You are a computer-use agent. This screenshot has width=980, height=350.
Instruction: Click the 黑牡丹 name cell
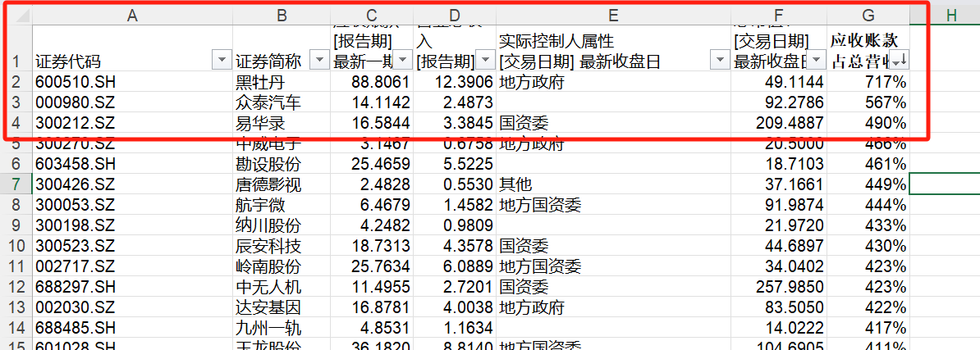pyautogui.click(x=282, y=82)
